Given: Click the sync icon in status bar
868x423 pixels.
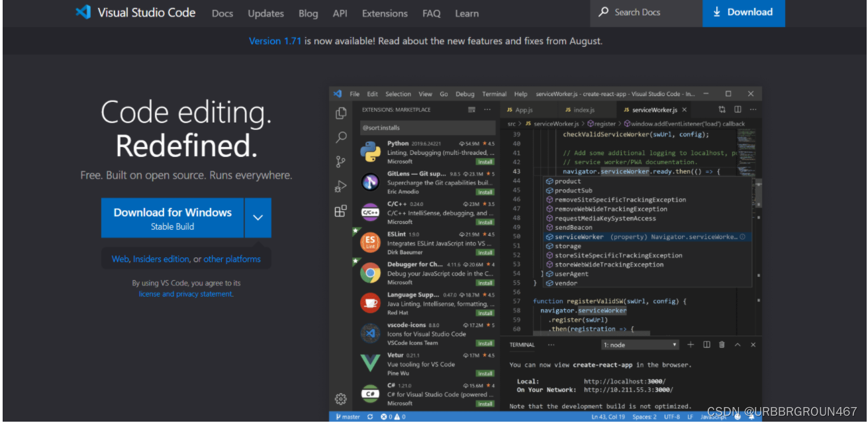Looking at the screenshot, I should pos(370,416).
